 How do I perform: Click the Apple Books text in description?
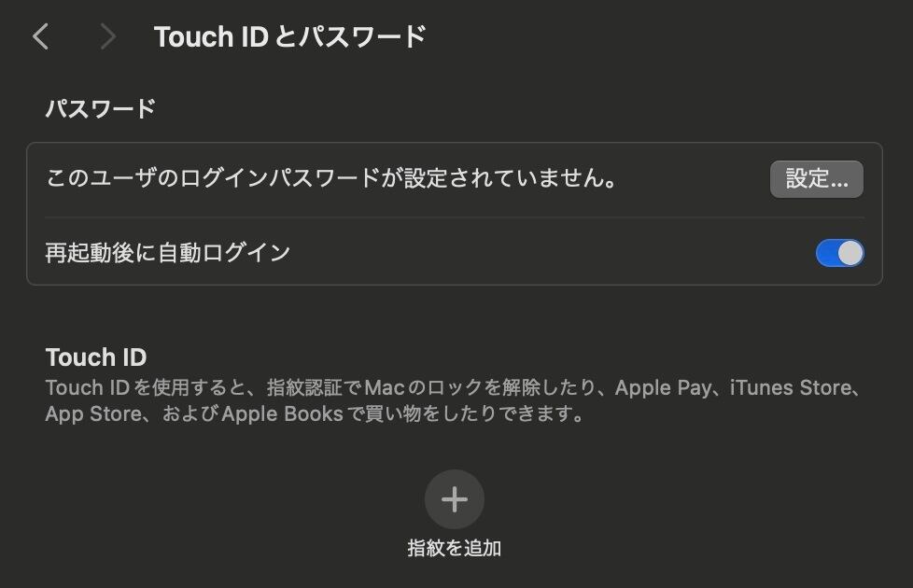point(283,413)
